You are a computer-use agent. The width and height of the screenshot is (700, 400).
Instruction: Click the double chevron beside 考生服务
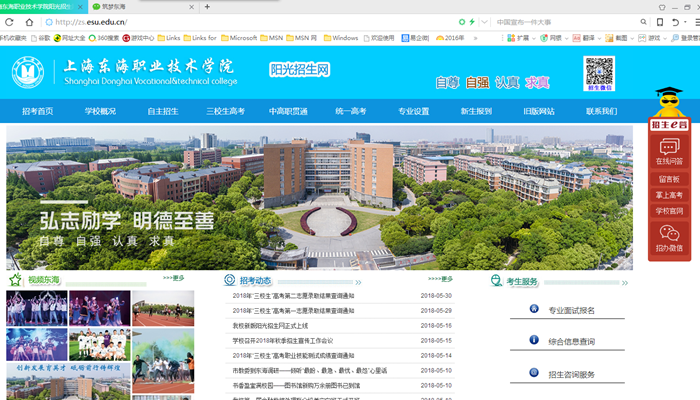tap(625, 283)
